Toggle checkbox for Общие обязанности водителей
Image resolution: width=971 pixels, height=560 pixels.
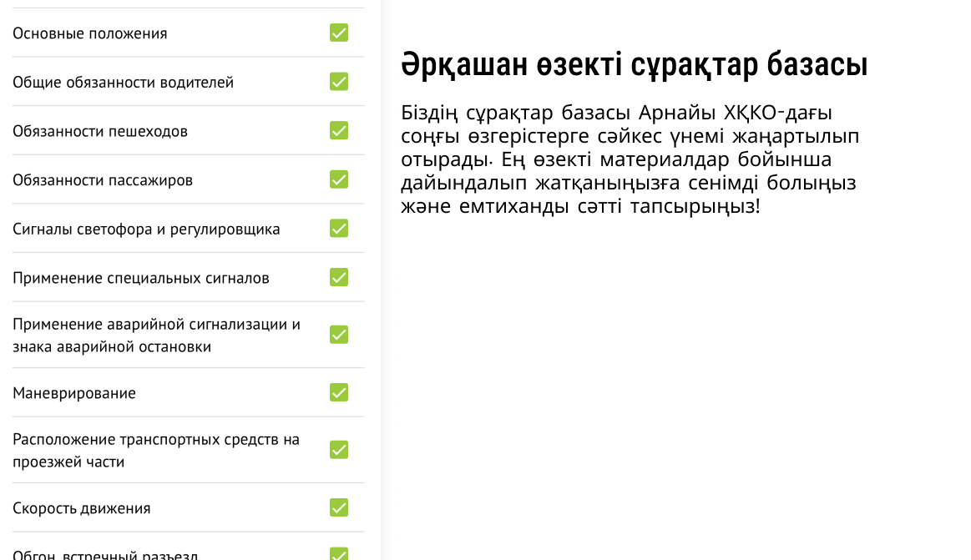click(x=339, y=82)
